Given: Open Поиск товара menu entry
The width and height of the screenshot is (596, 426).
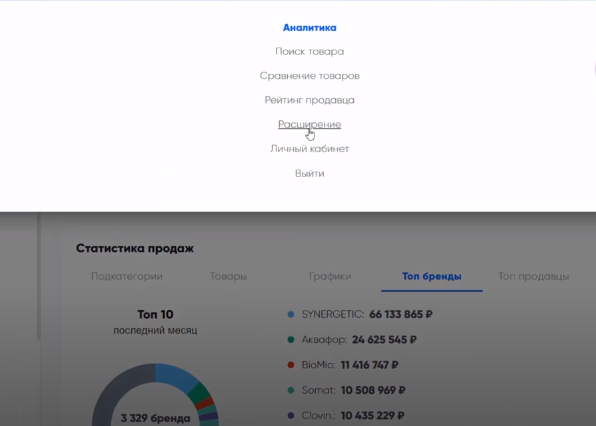Looking at the screenshot, I should coord(309,52).
